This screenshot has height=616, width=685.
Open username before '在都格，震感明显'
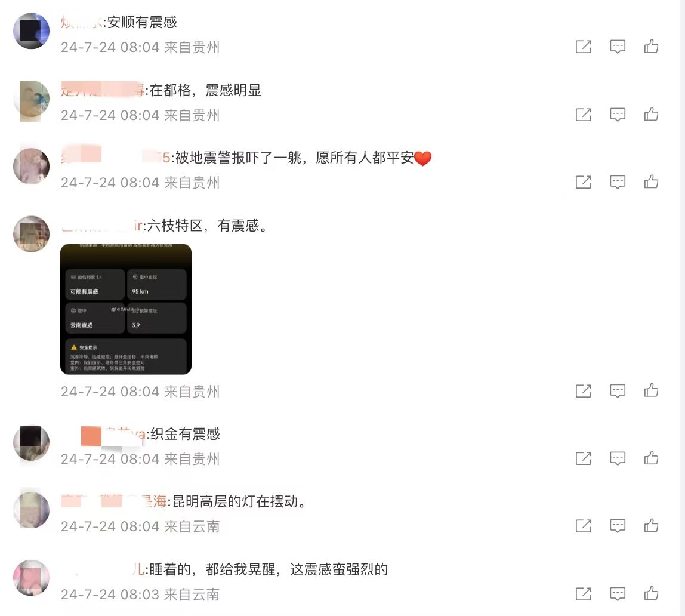click(103, 90)
